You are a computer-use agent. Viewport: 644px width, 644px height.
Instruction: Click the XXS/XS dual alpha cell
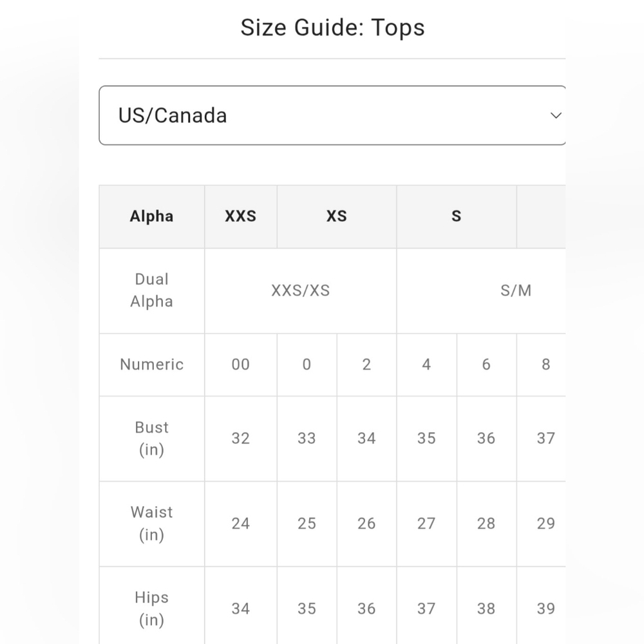(301, 291)
